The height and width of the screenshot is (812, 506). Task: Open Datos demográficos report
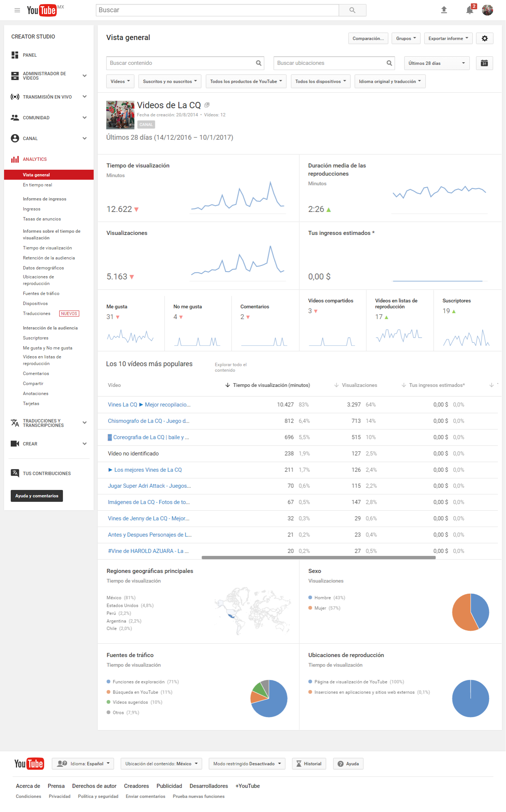pos(43,268)
